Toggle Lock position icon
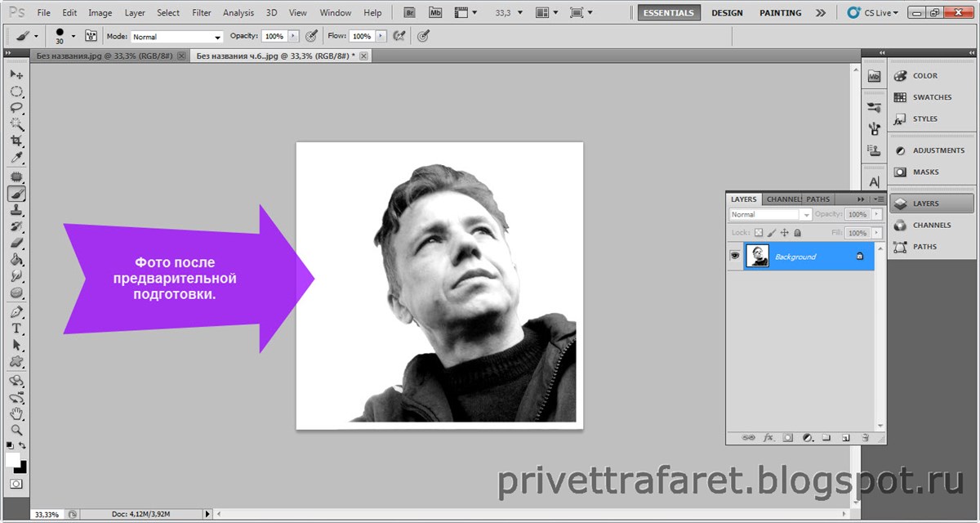The height and width of the screenshot is (523, 980). 784,233
